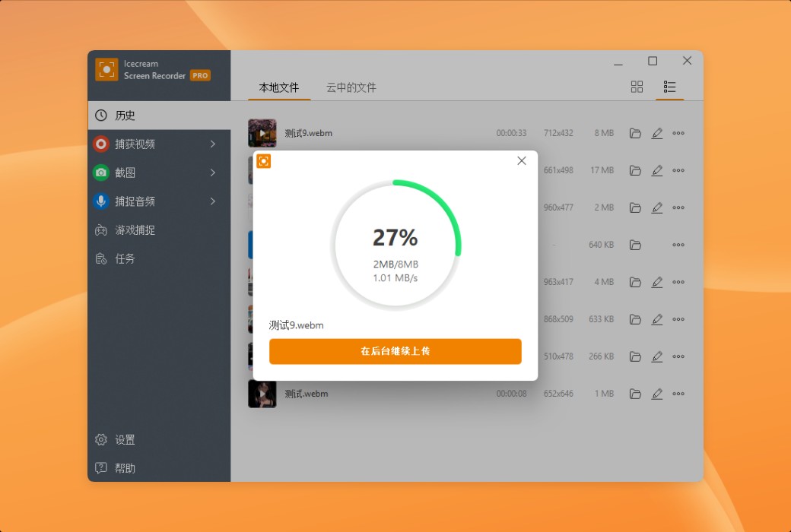
Task: Switch to list view layout
Action: [669, 87]
